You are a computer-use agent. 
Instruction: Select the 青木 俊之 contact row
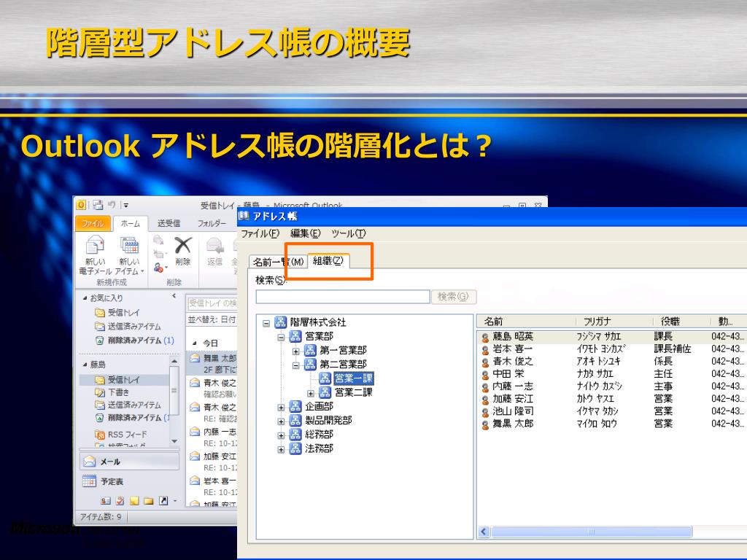(x=611, y=362)
